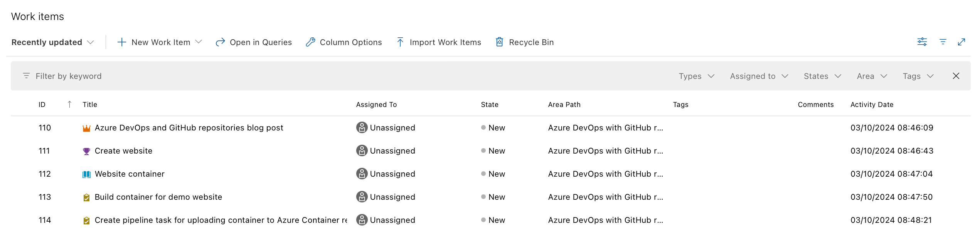Sort by the Area Path column header
Image resolution: width=980 pixels, height=244 pixels.
point(564,105)
